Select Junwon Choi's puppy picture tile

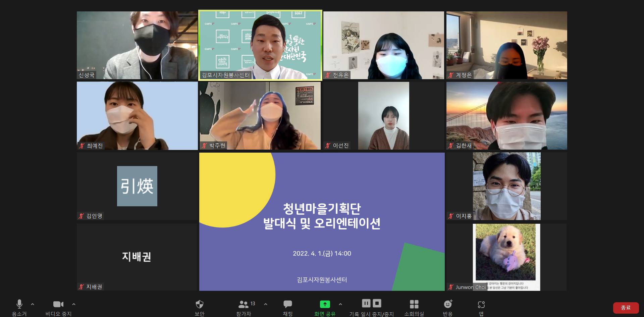tap(506, 257)
